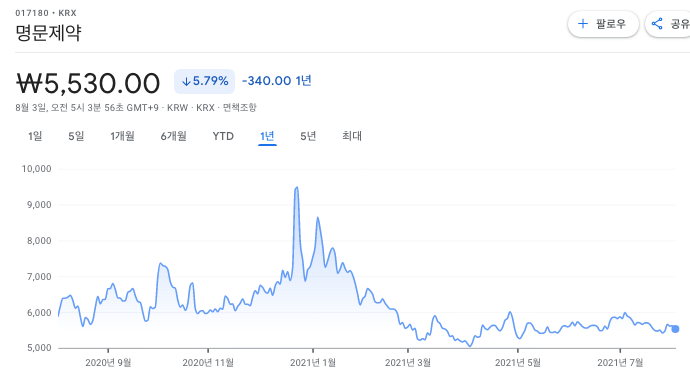Select the 1년 range tab

[267, 136]
